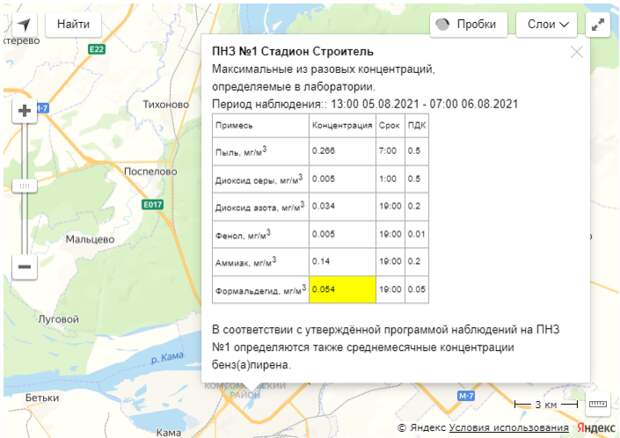Image resolution: width=620 pixels, height=438 pixels.
Task: Click the zoom slider handle
Action: point(25,185)
